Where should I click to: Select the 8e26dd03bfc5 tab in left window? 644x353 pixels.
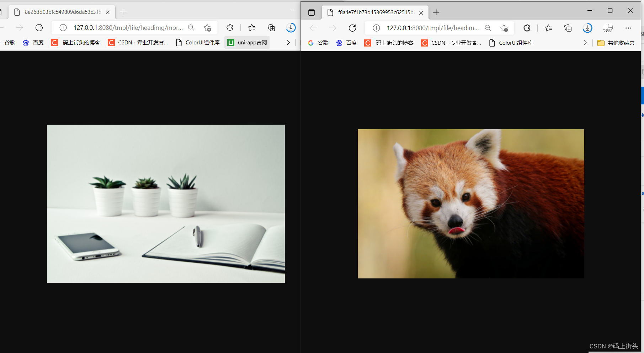[63, 12]
